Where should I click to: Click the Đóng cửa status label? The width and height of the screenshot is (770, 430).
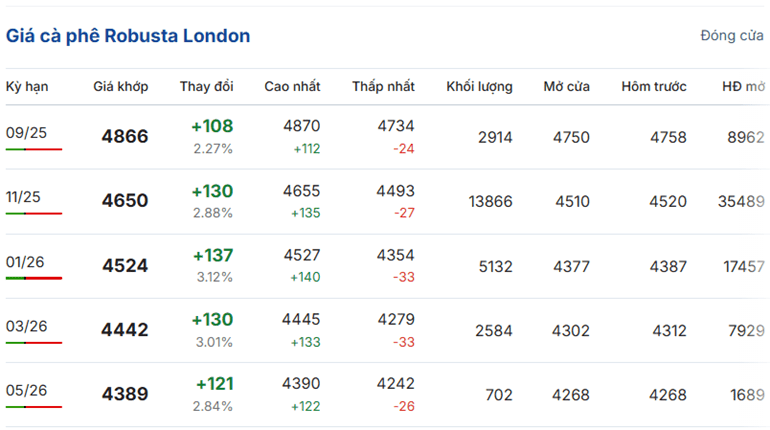coord(732,36)
